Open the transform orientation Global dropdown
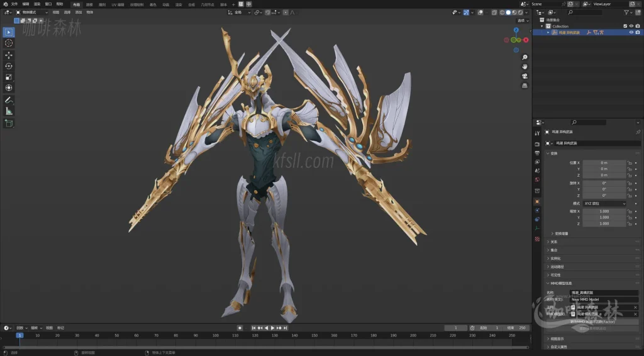 239,13
